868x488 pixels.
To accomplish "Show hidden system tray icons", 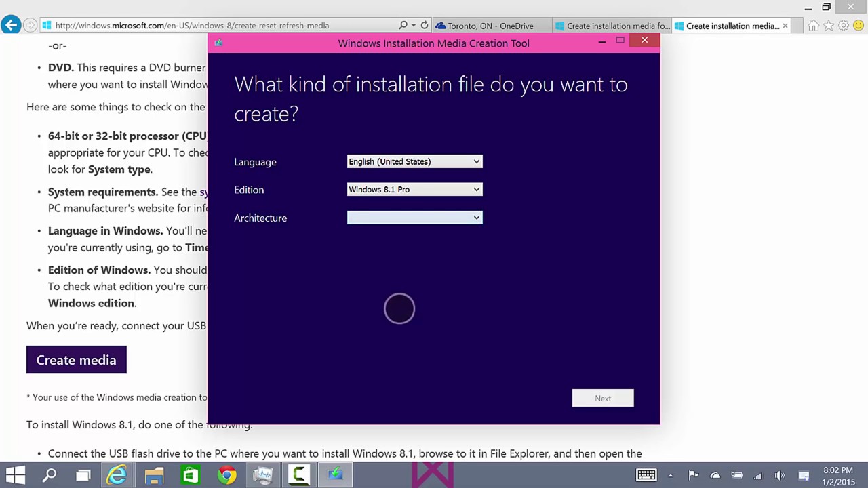I will pyautogui.click(x=671, y=475).
